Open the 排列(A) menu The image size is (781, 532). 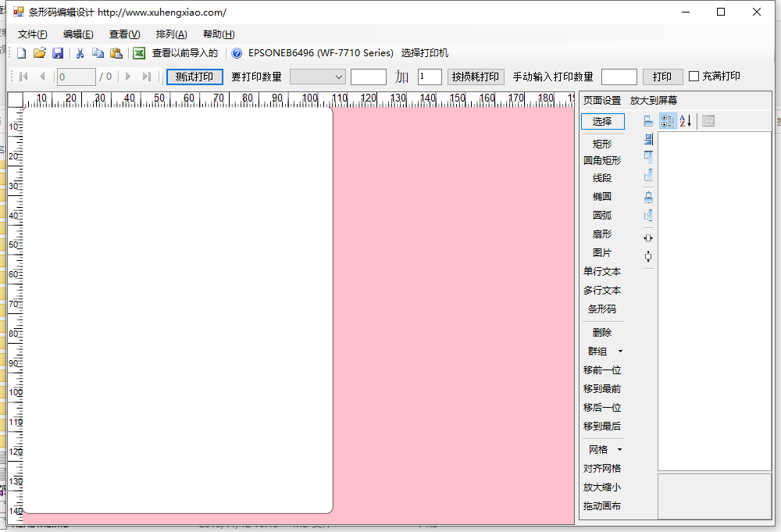(x=171, y=34)
